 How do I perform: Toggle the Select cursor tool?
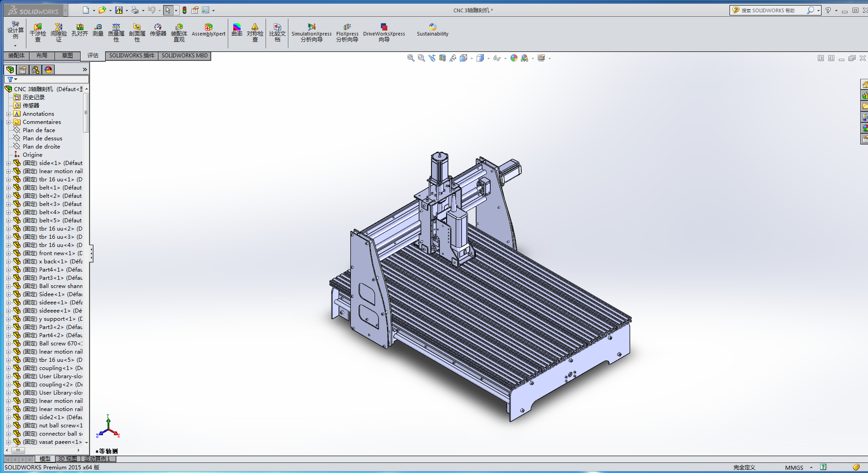(168, 10)
